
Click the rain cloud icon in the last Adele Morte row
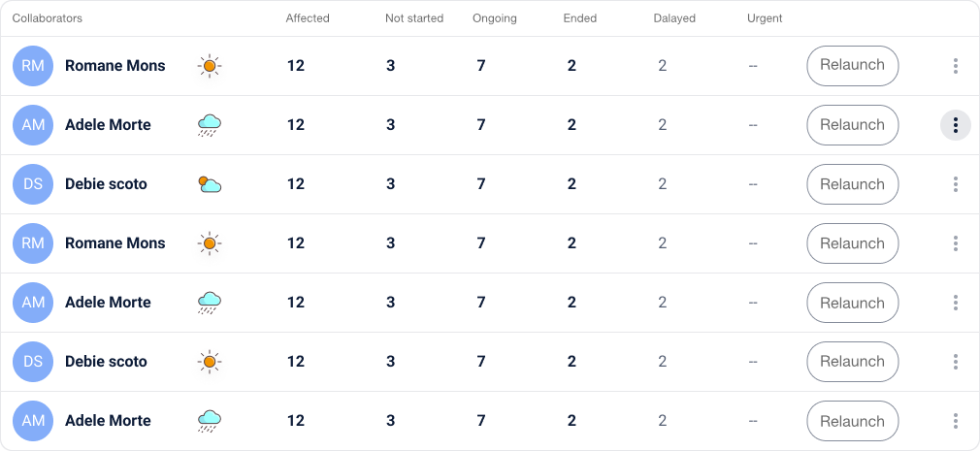pos(209,421)
